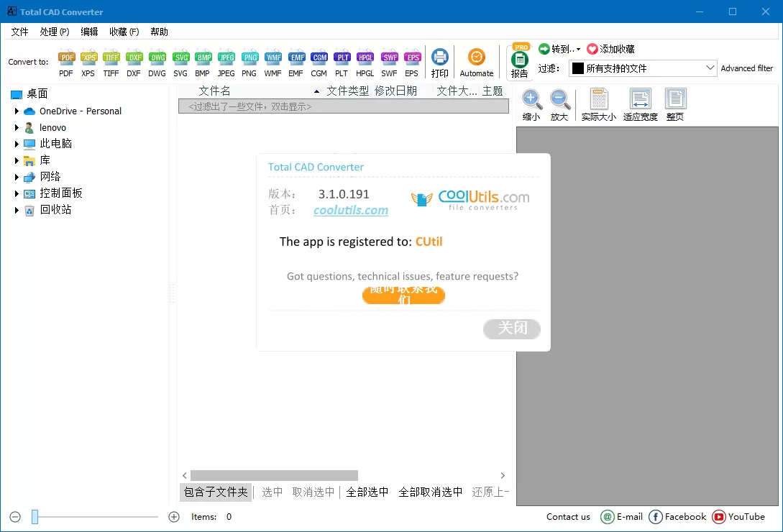The width and height of the screenshot is (783, 532).
Task: Close the about dialog with 关闭
Action: coord(511,329)
